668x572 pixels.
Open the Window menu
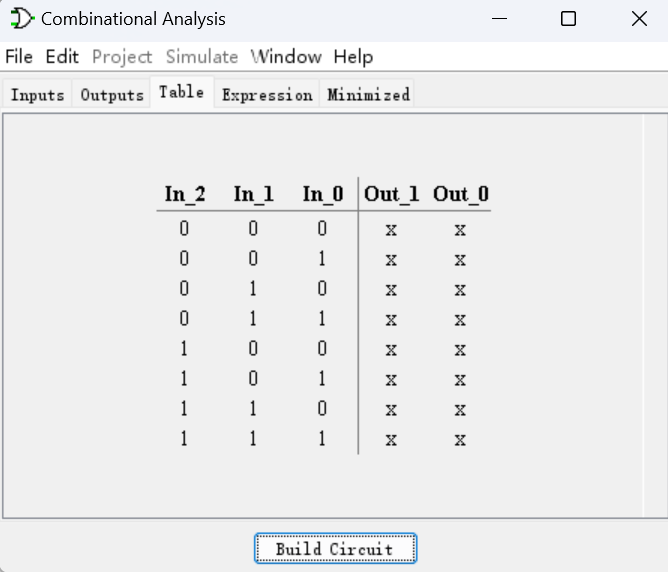coord(286,57)
